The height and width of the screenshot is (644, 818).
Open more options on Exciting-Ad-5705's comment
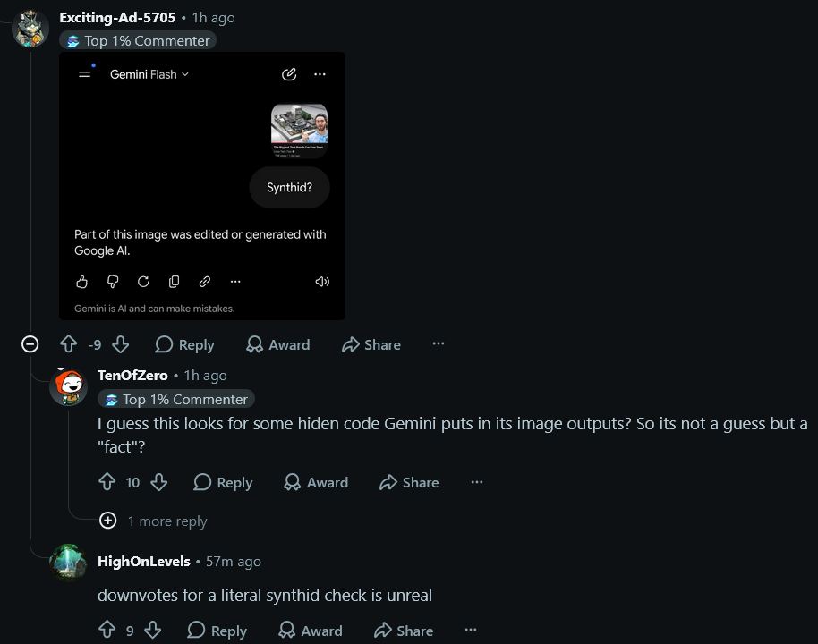pos(439,343)
